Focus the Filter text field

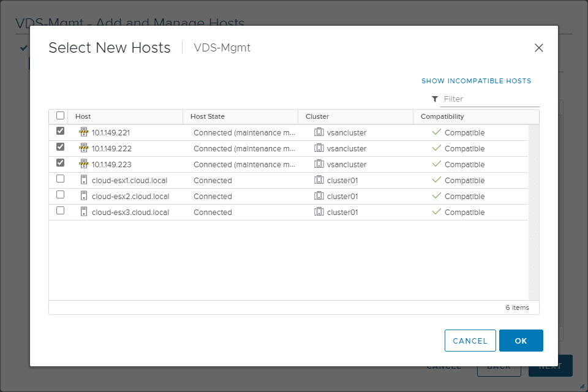(x=490, y=99)
